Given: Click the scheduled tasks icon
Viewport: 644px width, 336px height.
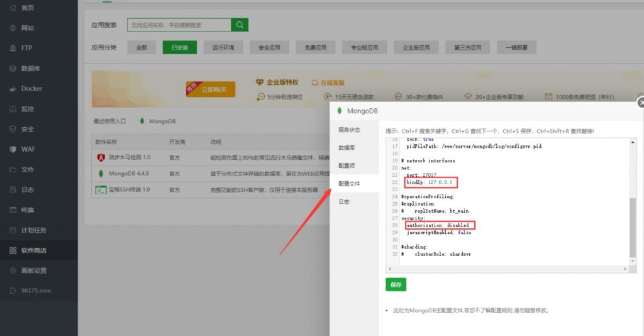Looking at the screenshot, I should click(13, 230).
